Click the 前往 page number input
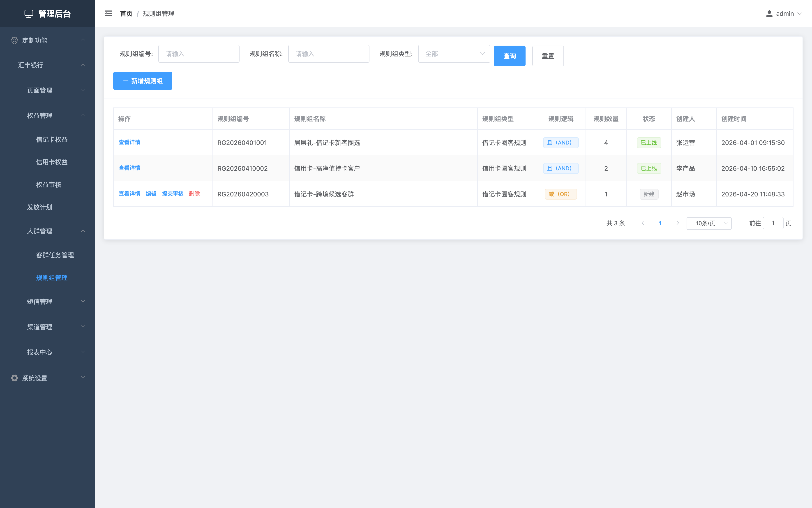Image resolution: width=812 pixels, height=508 pixels. (x=773, y=223)
